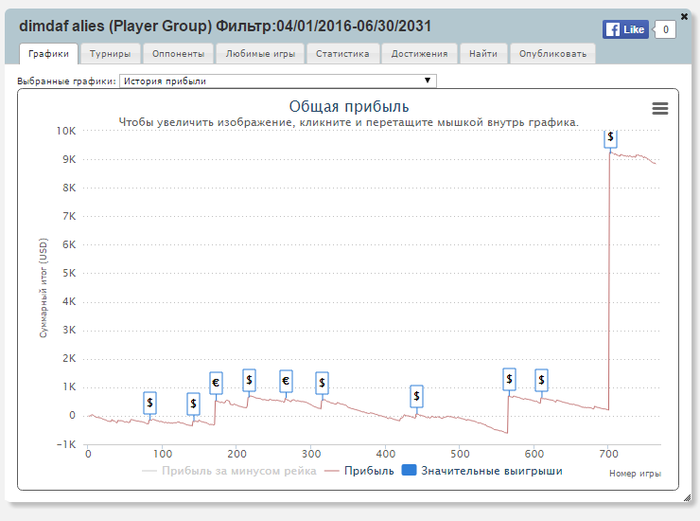Open the chart hamburger menu icon
Screen dimensions: 700x521
point(660,108)
